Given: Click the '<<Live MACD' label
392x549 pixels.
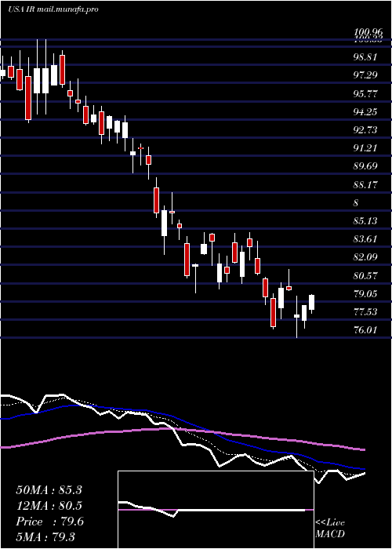Looking at the screenshot, I should click(330, 528).
